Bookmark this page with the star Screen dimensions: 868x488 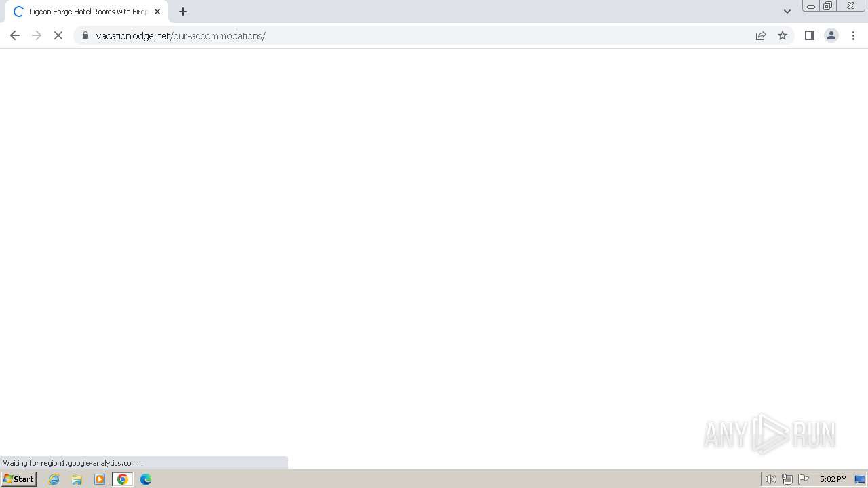[x=783, y=35]
